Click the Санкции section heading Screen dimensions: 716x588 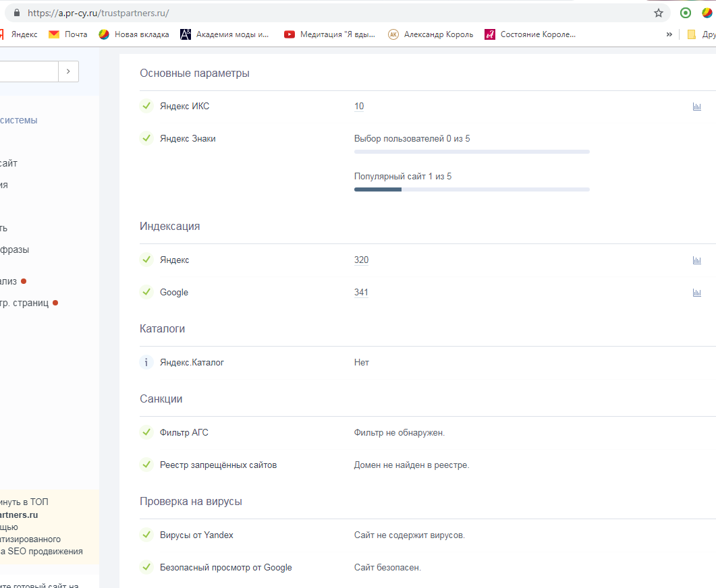(x=161, y=399)
